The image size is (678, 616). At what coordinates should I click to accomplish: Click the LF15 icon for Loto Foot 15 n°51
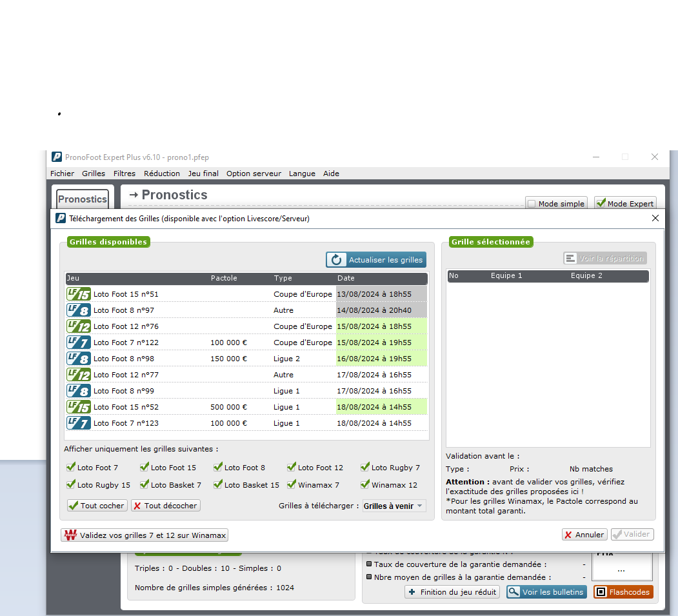78,294
